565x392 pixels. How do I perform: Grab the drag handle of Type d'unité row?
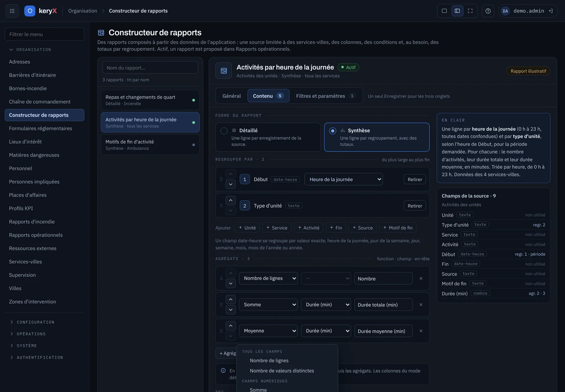coord(221,205)
